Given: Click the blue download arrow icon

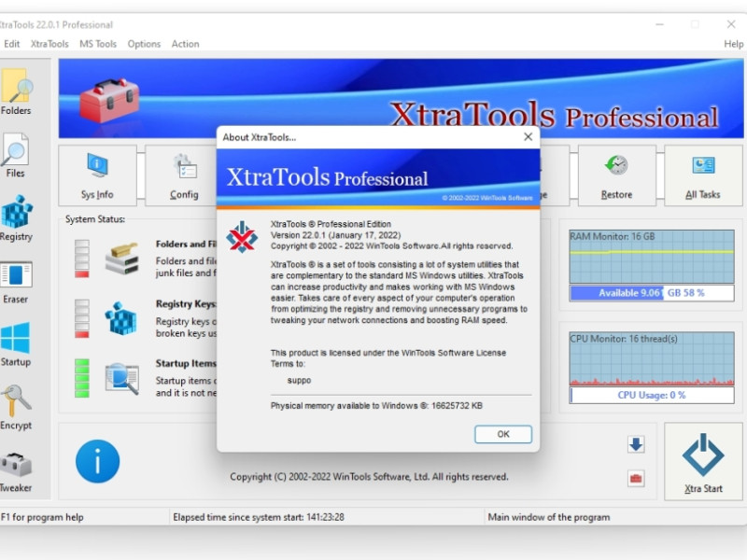Looking at the screenshot, I should tap(636, 445).
